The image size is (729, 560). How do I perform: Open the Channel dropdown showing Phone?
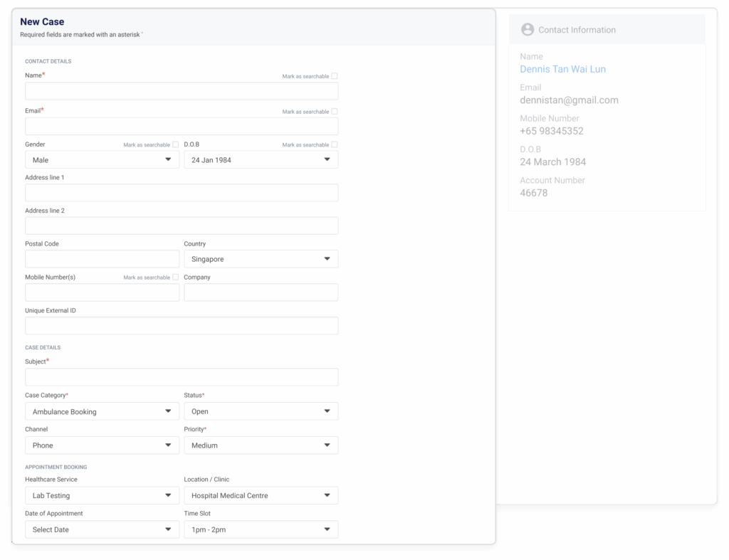tap(102, 445)
